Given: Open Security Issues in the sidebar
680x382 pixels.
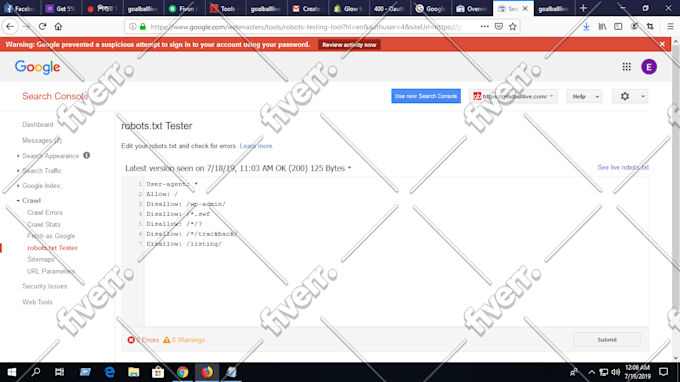Looking at the screenshot, I should tap(45, 286).
